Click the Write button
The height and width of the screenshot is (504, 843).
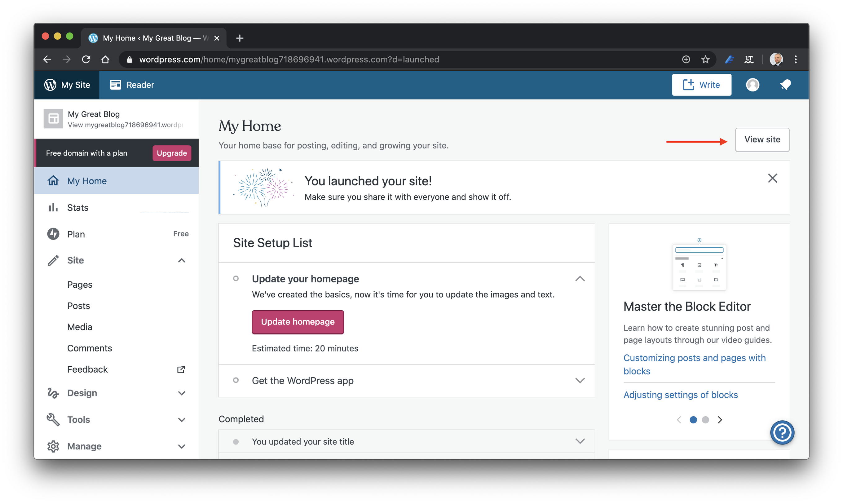[701, 85]
